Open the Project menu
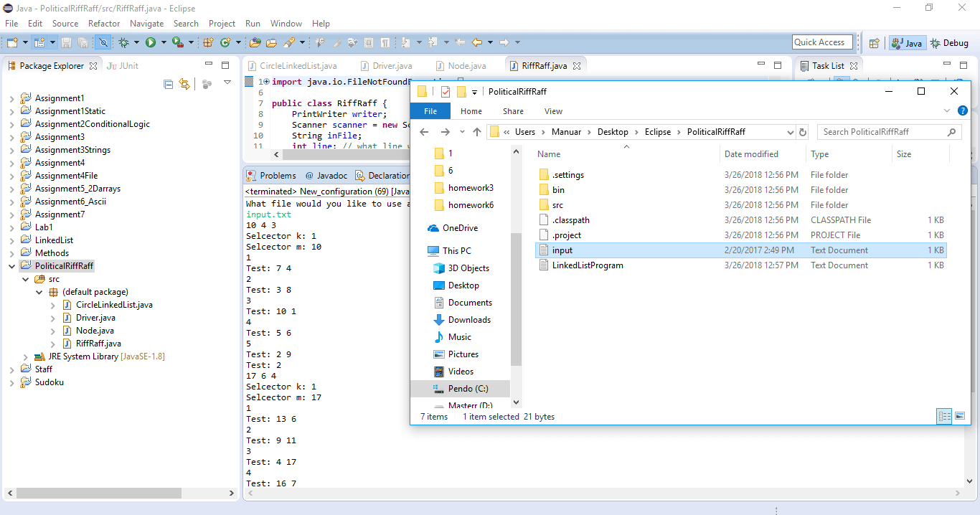980x515 pixels. click(222, 24)
